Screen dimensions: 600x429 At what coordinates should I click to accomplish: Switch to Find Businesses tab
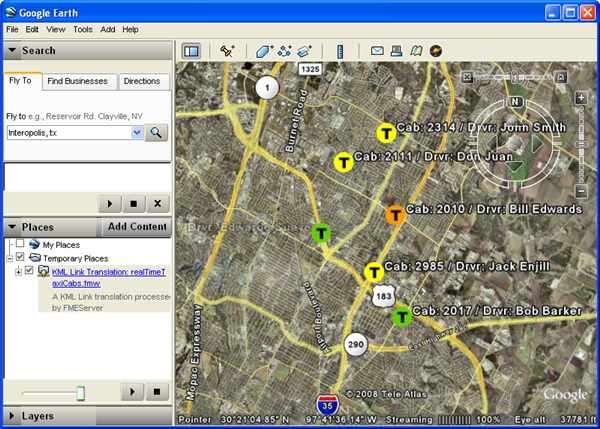pyautogui.click(x=79, y=81)
